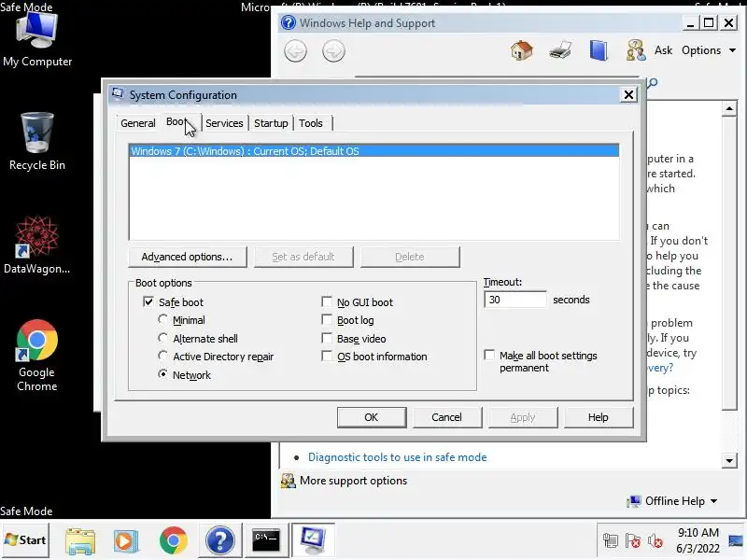Open the Recycle Bin desktop icon
Viewport: 747px width, 560px height.
point(37,141)
